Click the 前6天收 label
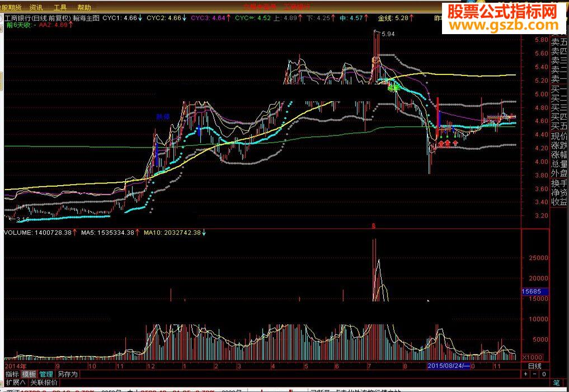The image size is (569, 392). click(x=19, y=25)
